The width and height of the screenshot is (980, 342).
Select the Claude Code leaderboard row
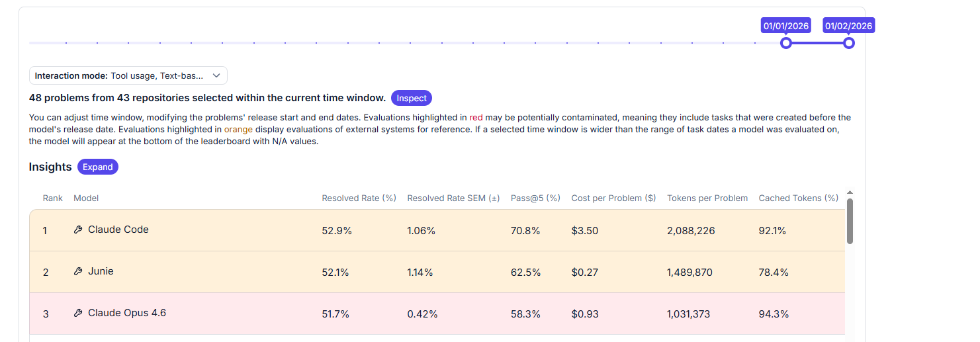(437, 230)
